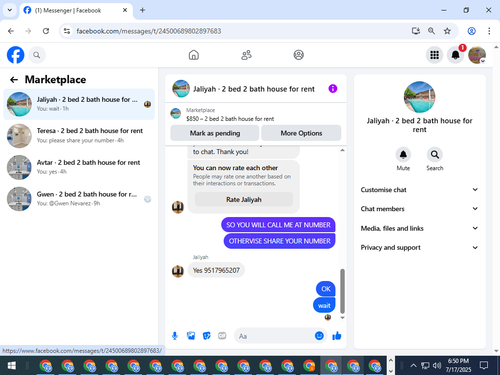Click large listing thumbnail in info panel
This screenshot has height=375, width=500.
point(419,97)
